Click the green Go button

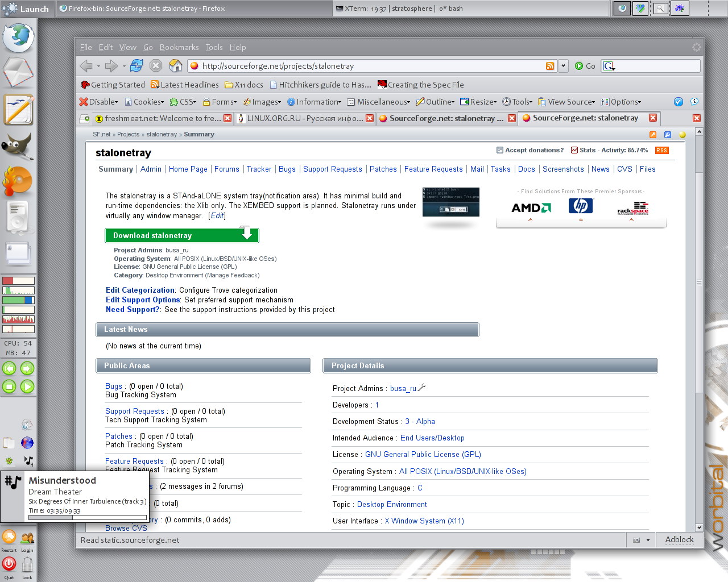(585, 66)
